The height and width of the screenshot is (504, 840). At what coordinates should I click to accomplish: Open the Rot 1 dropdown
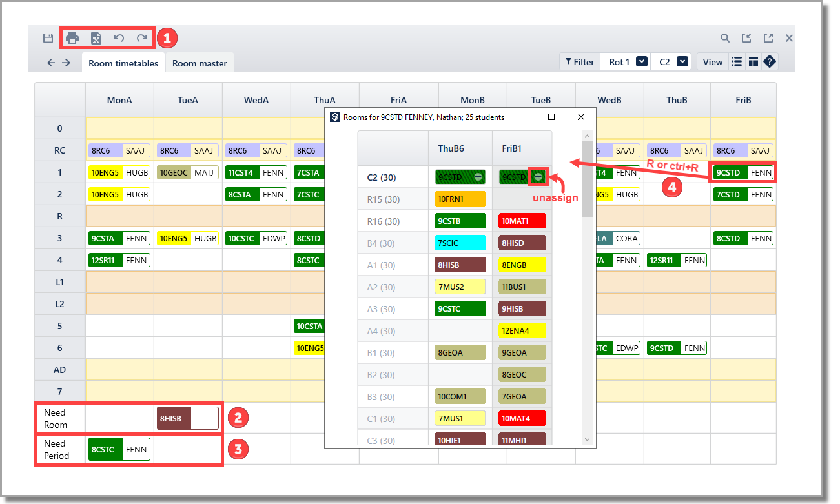click(642, 62)
